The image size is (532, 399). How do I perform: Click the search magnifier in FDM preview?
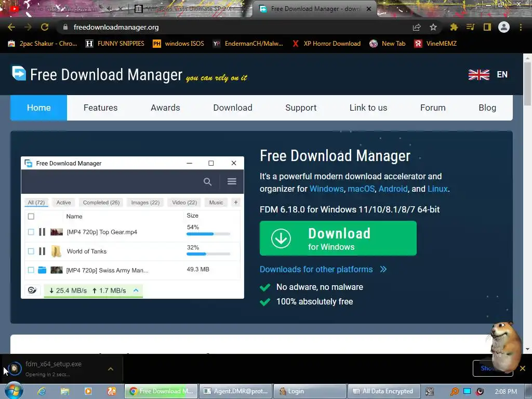click(x=207, y=181)
